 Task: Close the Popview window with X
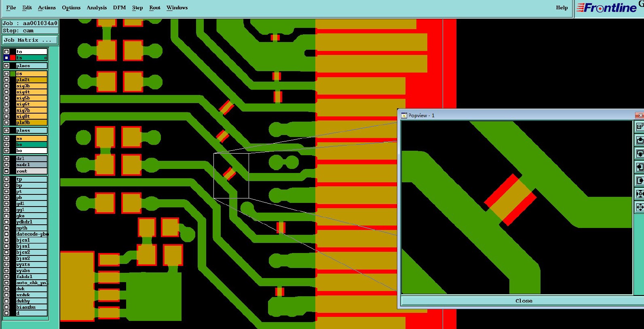coord(640,116)
